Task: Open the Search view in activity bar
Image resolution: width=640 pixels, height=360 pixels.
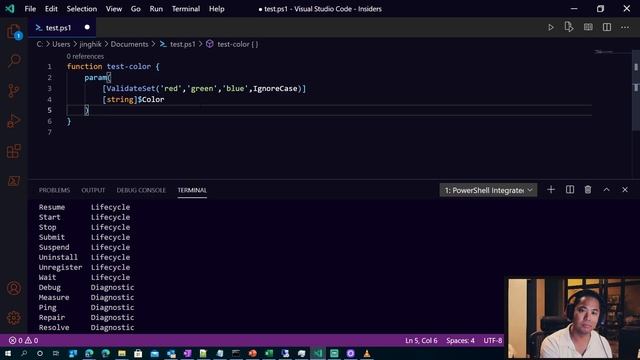Action: (14, 61)
